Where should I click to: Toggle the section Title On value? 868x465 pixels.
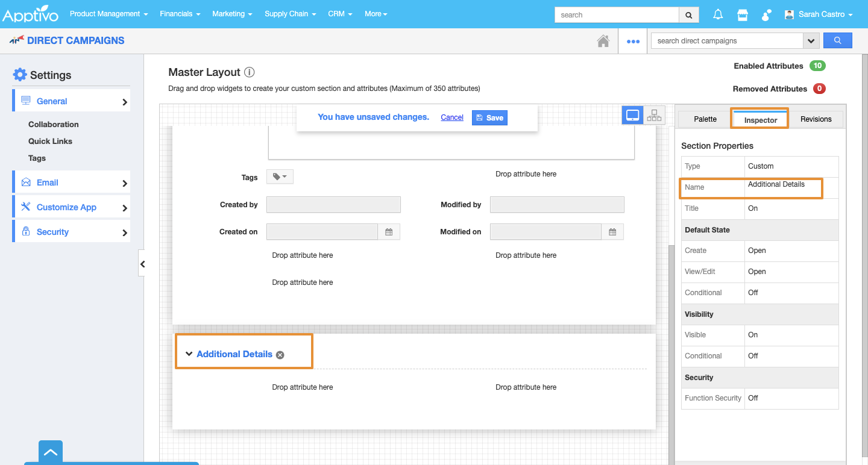(x=753, y=208)
